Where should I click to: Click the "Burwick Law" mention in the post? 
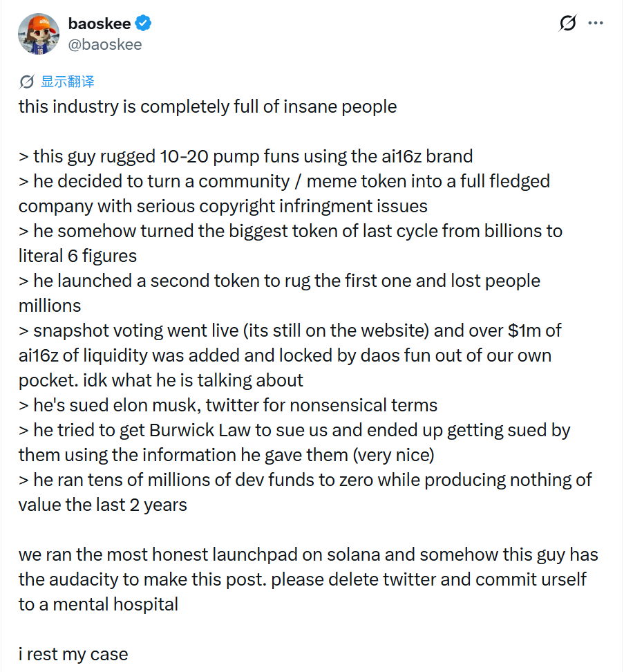pyautogui.click(x=200, y=430)
